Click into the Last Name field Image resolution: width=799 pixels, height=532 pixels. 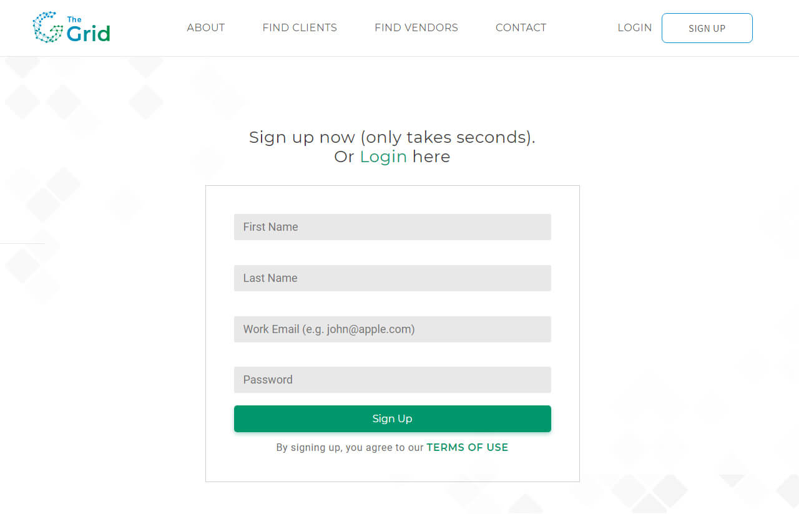click(392, 278)
